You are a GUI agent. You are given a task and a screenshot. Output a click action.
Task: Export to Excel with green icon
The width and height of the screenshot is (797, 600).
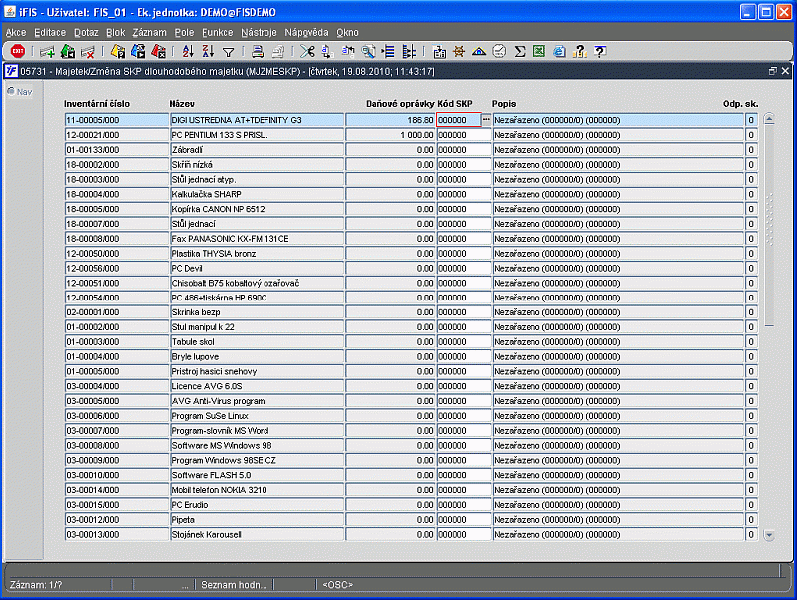539,51
